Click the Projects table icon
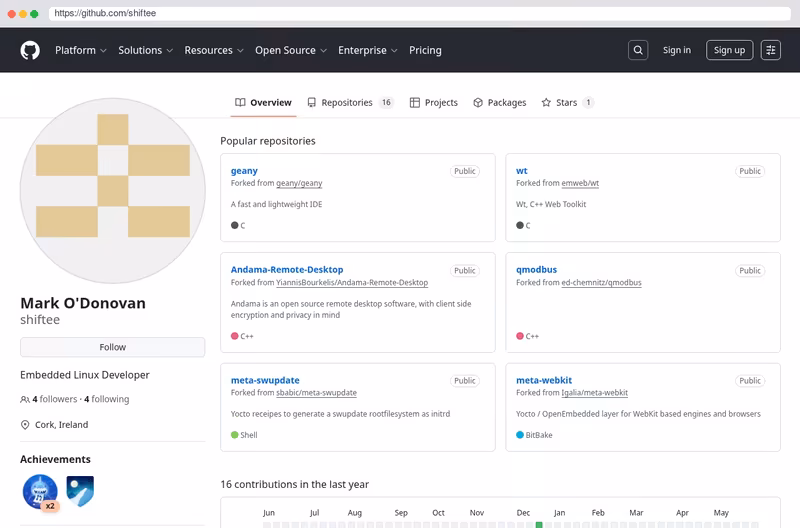800x528 pixels. click(415, 103)
